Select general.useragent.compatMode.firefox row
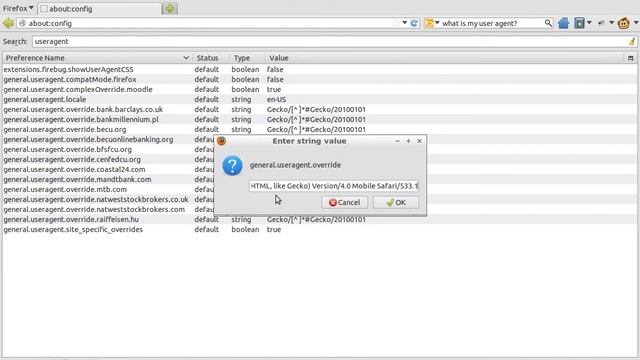Image resolution: width=640 pixels, height=360 pixels. tap(320, 79)
